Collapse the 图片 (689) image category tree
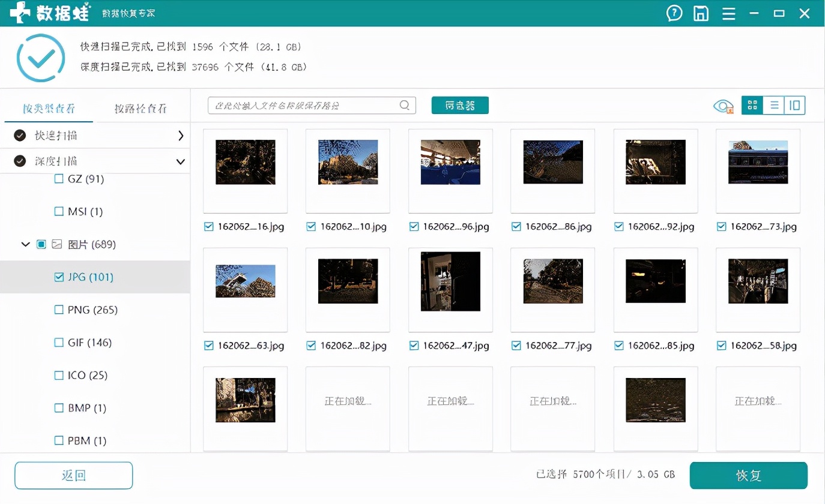This screenshot has width=825, height=504. [25, 244]
